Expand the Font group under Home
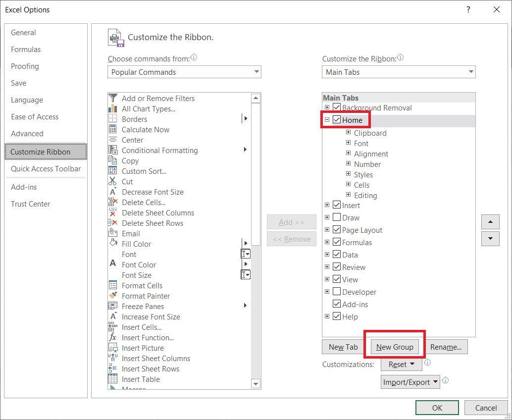Image resolution: width=512 pixels, height=420 pixels. point(349,143)
